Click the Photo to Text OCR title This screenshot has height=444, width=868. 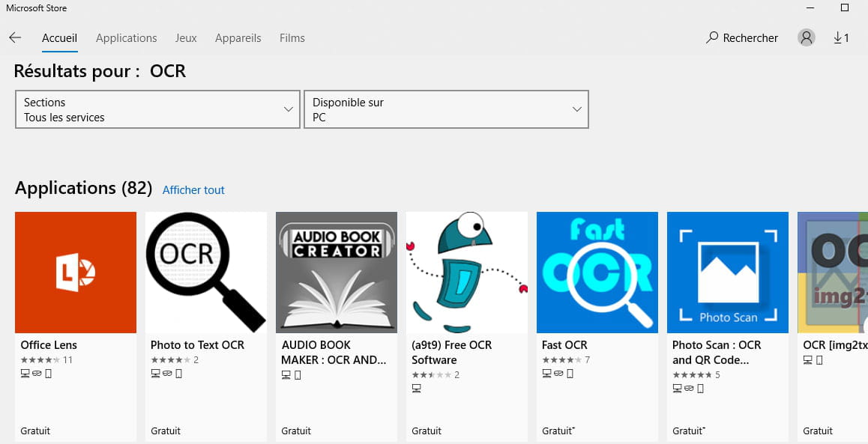coord(198,345)
